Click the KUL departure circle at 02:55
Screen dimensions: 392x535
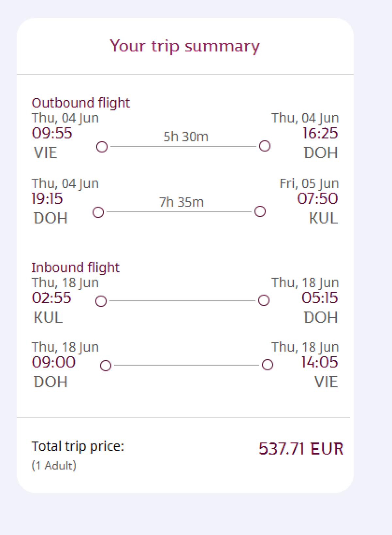point(101,301)
